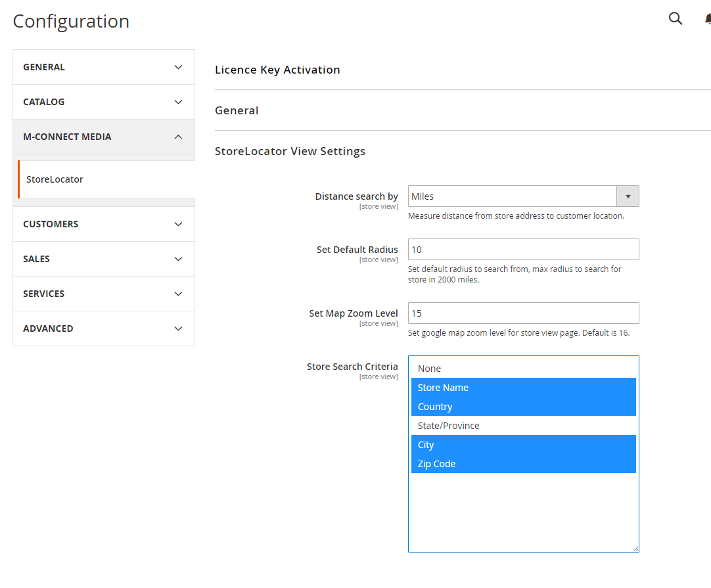The width and height of the screenshot is (711, 588).
Task: Click the search magnifier icon
Action: 676,18
